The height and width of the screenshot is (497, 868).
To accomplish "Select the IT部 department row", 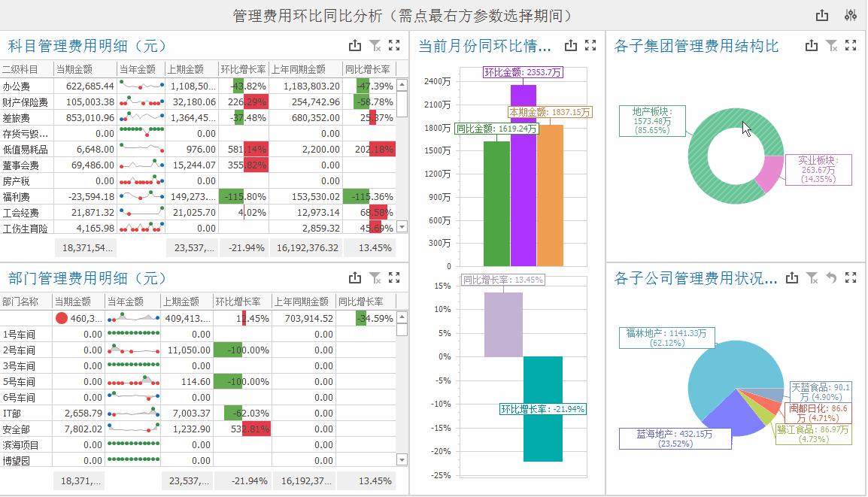I will coord(198,414).
